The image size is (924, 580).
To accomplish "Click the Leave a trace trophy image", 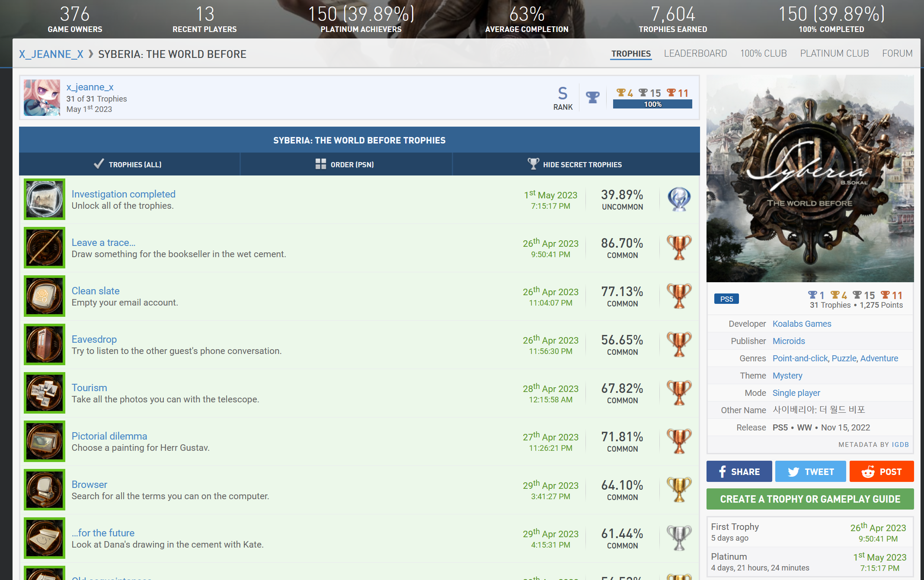I will [45, 248].
